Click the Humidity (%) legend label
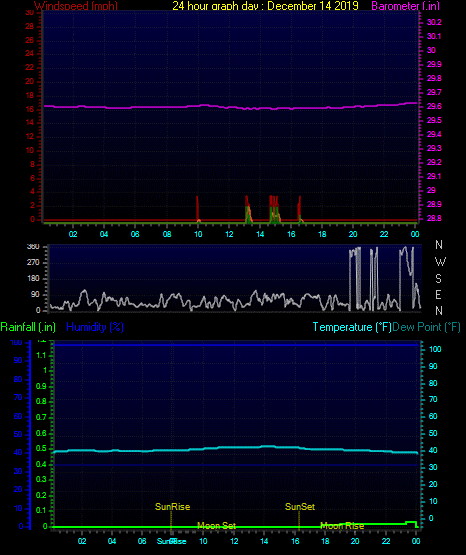Image resolution: width=466 pixels, height=555 pixels. click(x=95, y=327)
